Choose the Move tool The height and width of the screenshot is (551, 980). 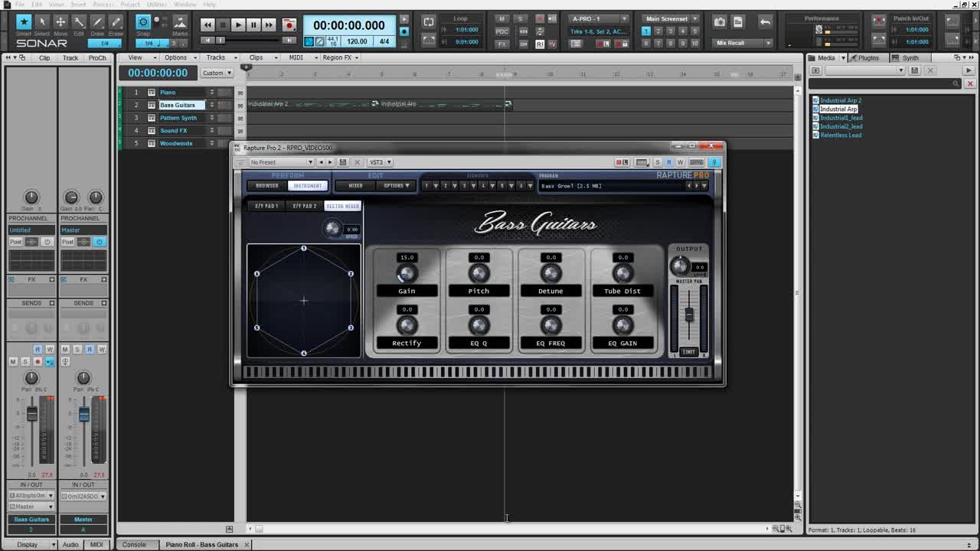point(60,22)
